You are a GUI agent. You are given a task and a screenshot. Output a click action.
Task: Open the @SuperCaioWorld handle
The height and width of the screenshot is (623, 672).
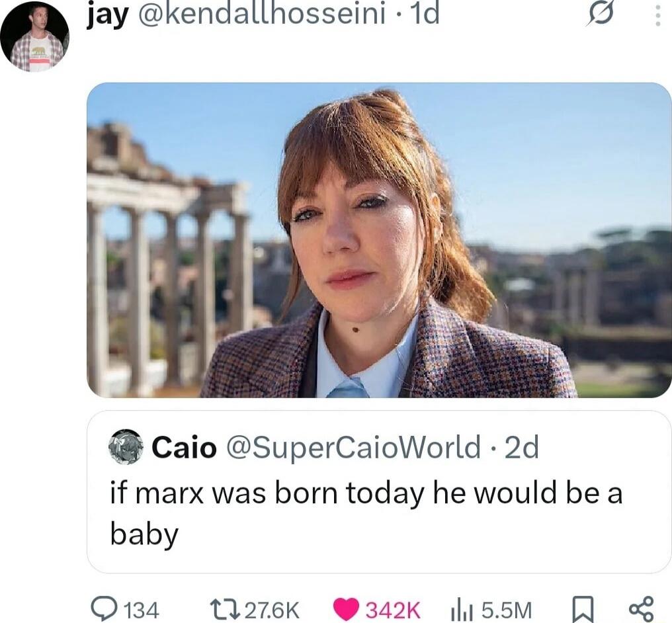click(353, 448)
